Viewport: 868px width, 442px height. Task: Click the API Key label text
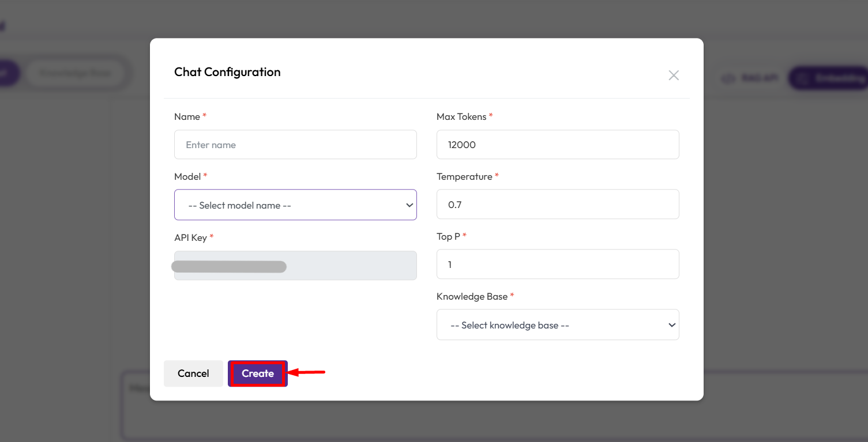190,237
